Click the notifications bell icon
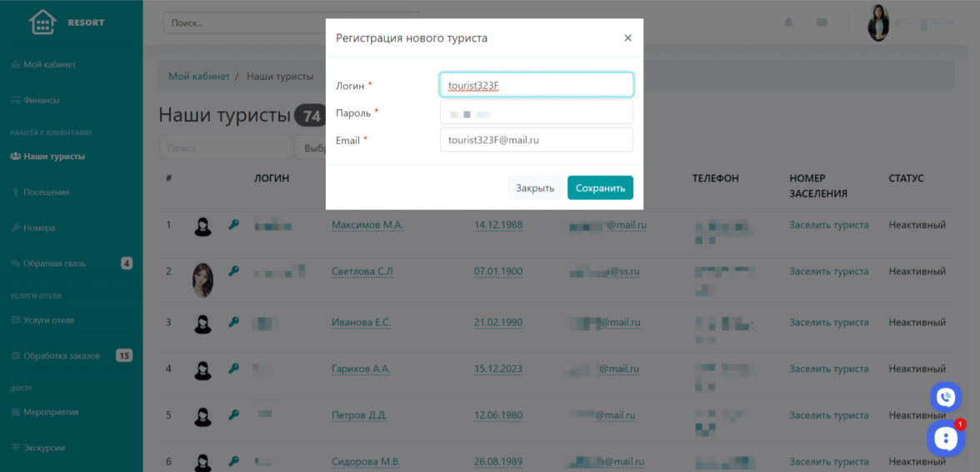 [788, 22]
